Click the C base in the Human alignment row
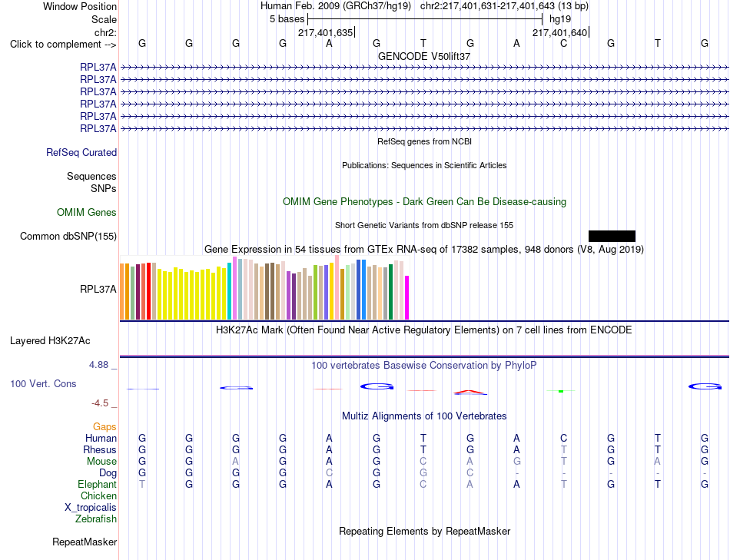This screenshot has height=560, width=730. pos(564,438)
